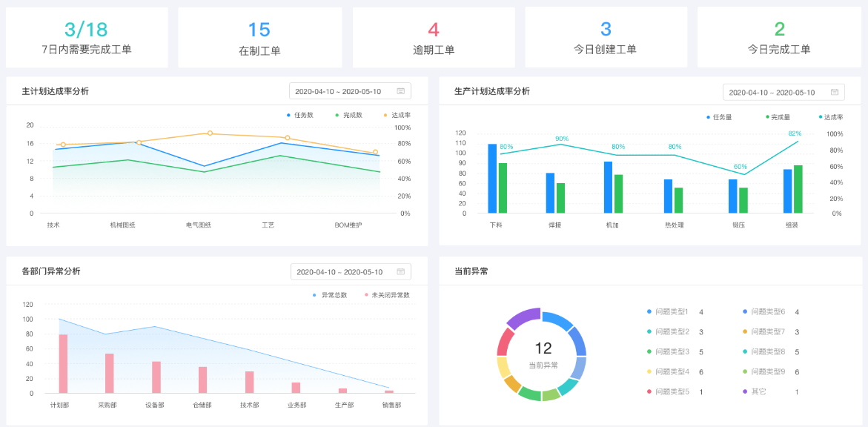Toggle 任务数 legend in 主计划达成率分析 chart
Image resolution: width=868 pixels, height=427 pixels.
tap(299, 115)
